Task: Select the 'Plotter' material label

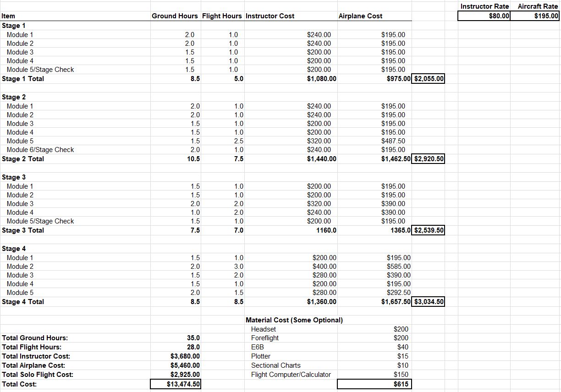Action: (261, 356)
